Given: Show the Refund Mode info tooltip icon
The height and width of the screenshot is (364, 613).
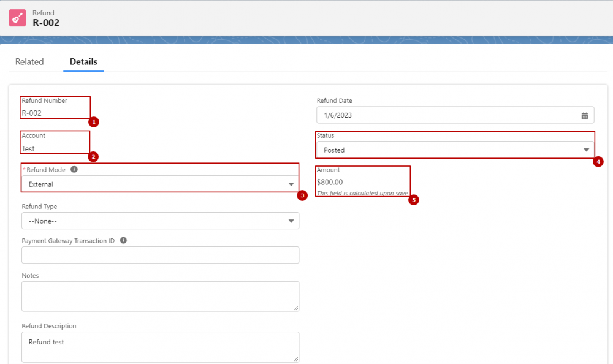Looking at the screenshot, I should 74,169.
